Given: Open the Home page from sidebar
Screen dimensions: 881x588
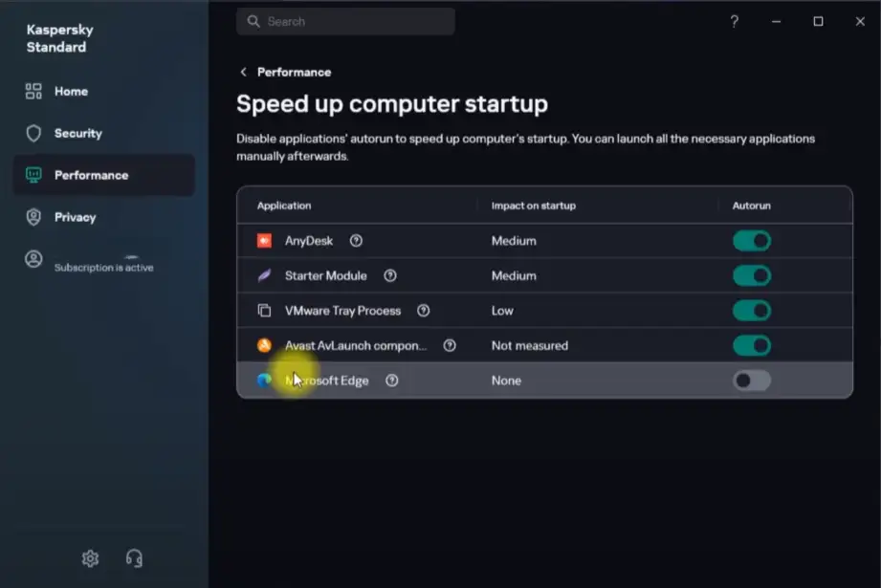Looking at the screenshot, I should 71,92.
